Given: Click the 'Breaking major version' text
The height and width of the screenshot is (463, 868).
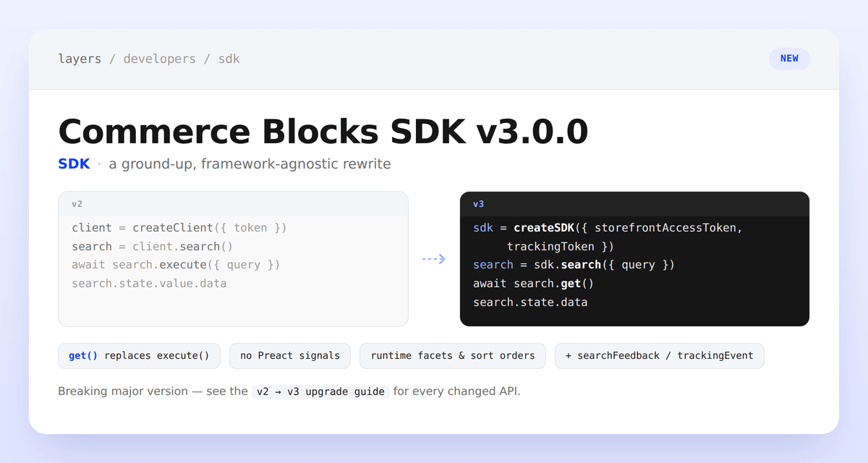Looking at the screenshot, I should coord(122,391).
